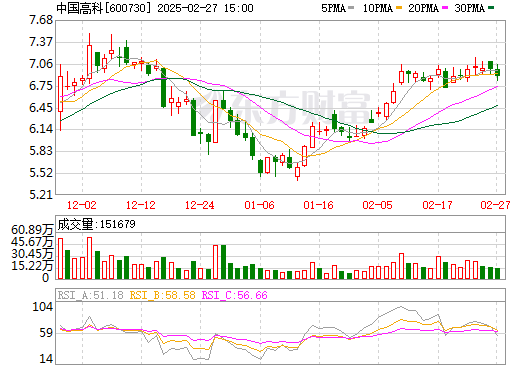This screenshot has height=365, width=520.
Task: Click the 02-27 date axis label
Action: click(x=495, y=205)
